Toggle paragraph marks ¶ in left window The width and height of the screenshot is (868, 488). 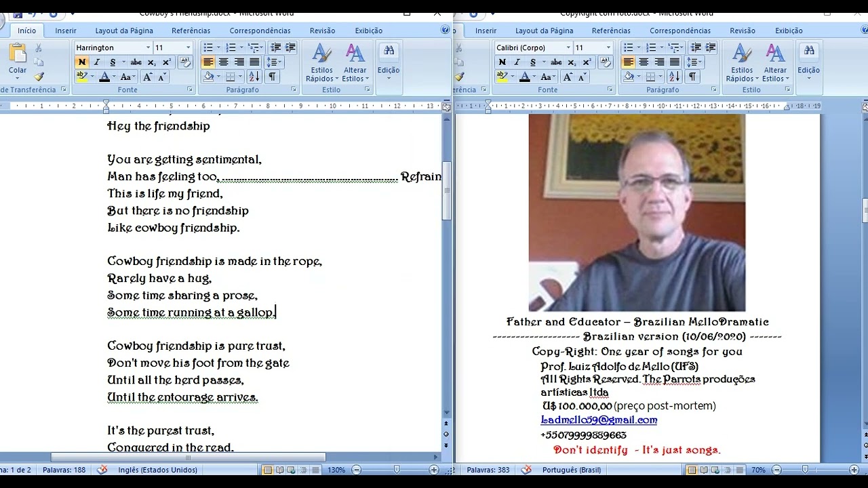pyautogui.click(x=272, y=77)
